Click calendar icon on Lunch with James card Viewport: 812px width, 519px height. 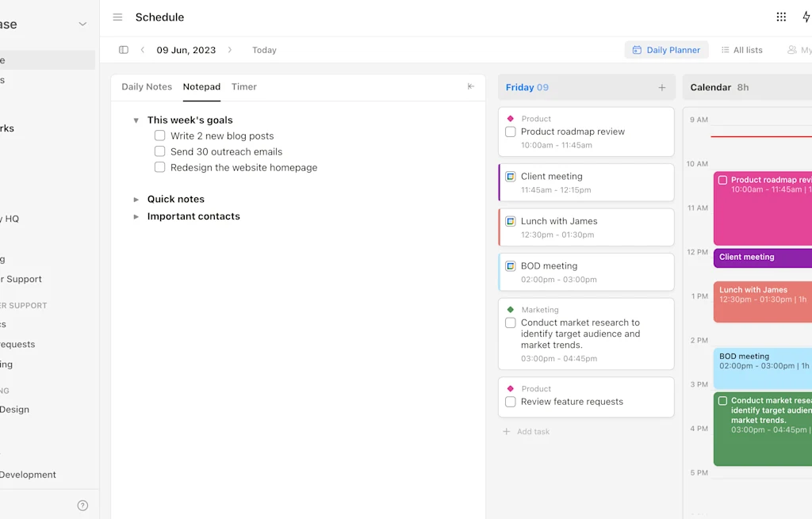(510, 222)
